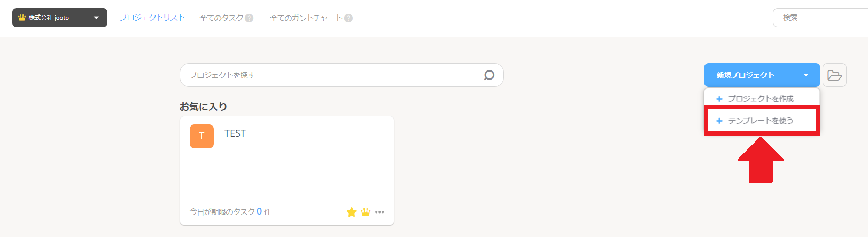The width and height of the screenshot is (868, 237).
Task: Click the help icon beside 全てのタスク
Action: (249, 18)
